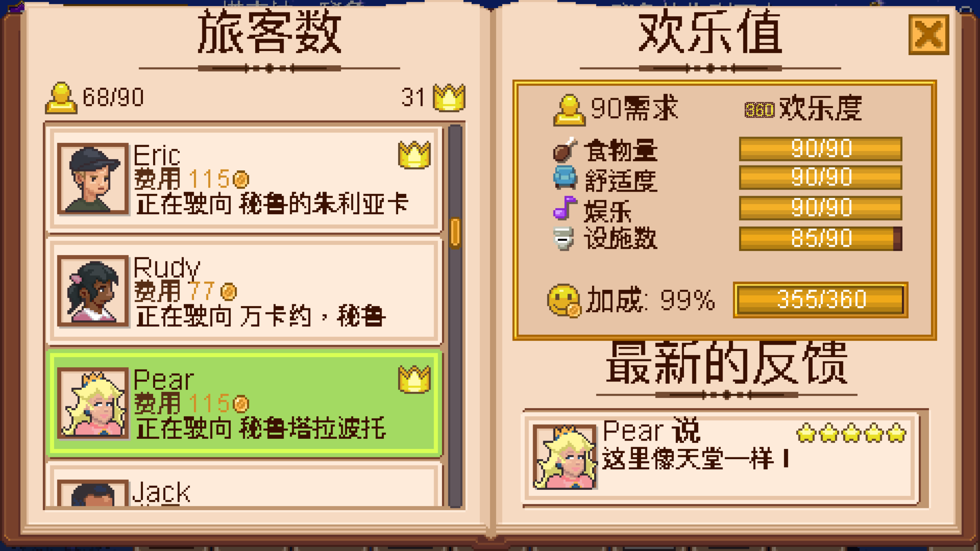Select Rudy's passenger entry
Viewport: 980px width, 551px height.
245,291
